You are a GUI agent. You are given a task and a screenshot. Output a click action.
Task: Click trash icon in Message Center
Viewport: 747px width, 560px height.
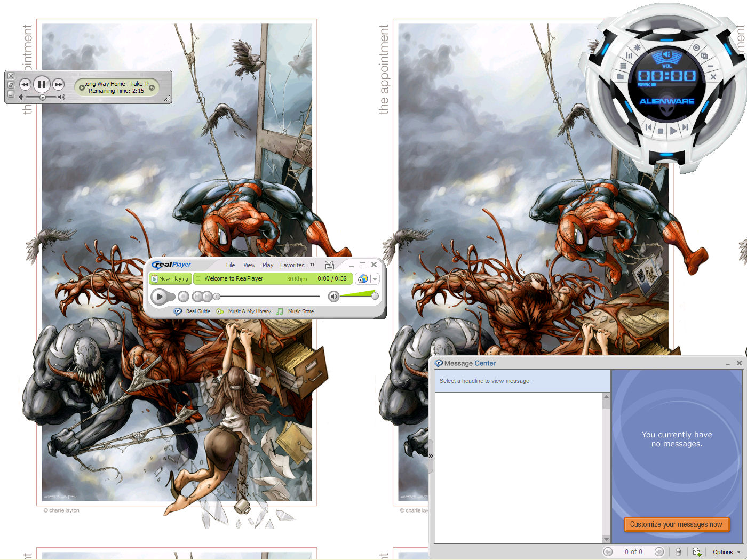pos(679,552)
